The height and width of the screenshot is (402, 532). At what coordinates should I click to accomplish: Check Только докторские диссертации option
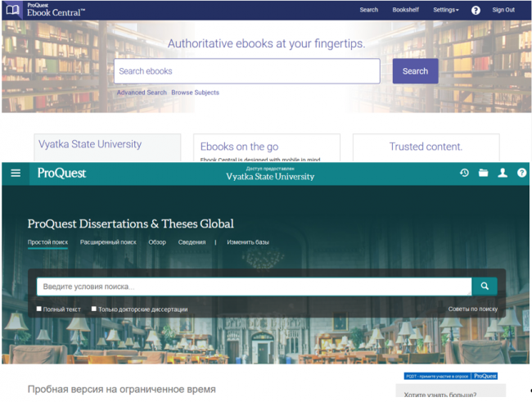tap(94, 309)
